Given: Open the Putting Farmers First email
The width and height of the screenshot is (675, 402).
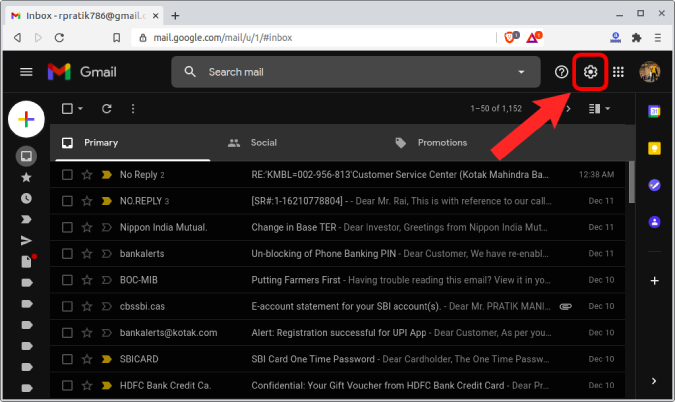Looking at the screenshot, I should (338, 280).
